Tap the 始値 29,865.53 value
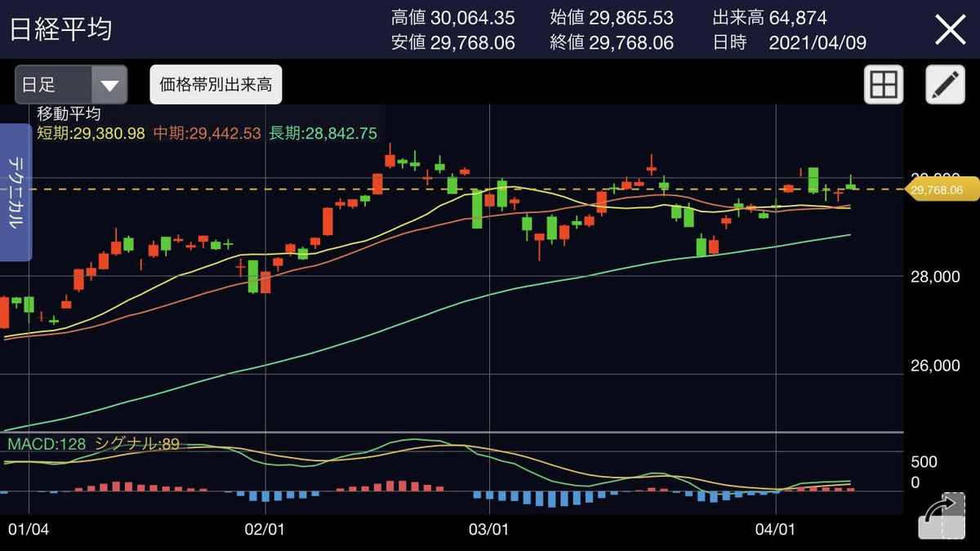 pyautogui.click(x=612, y=17)
